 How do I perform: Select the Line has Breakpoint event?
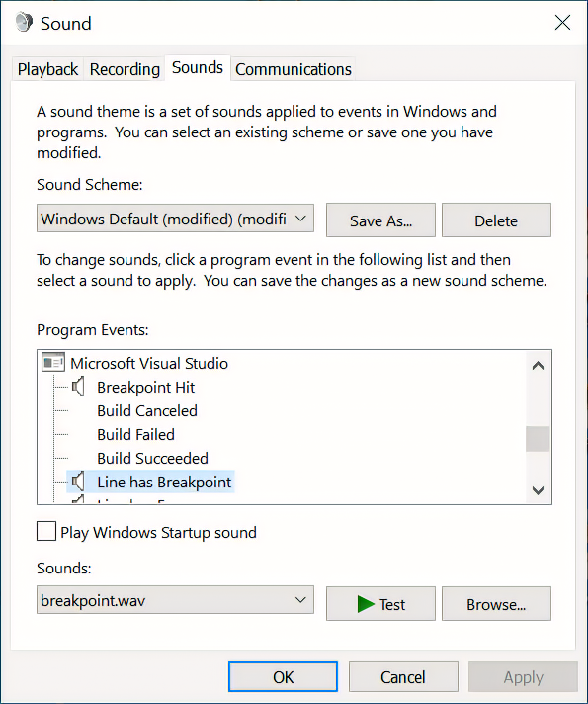point(164,482)
